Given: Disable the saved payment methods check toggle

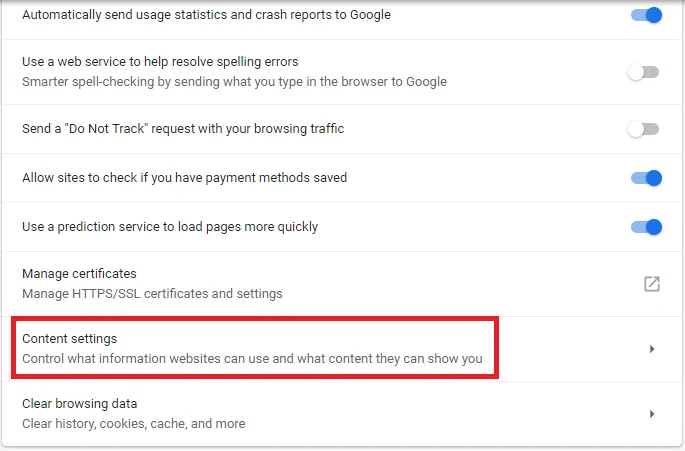Looking at the screenshot, I should (645, 178).
